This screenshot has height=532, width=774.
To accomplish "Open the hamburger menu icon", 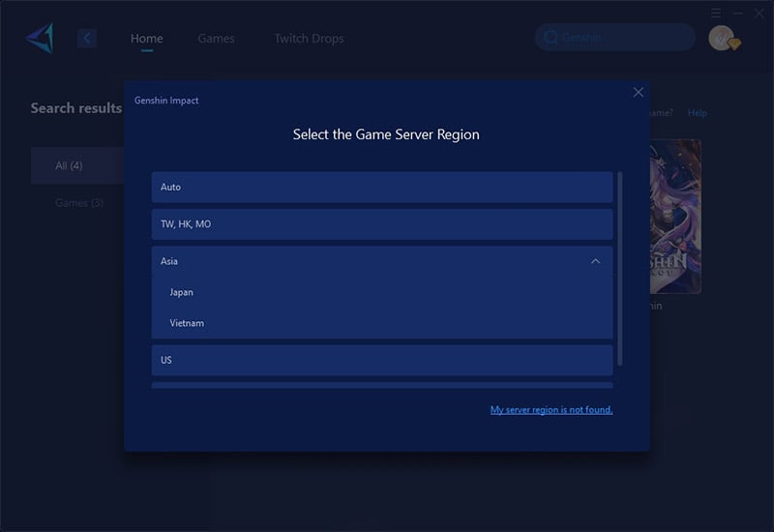I will [x=716, y=13].
